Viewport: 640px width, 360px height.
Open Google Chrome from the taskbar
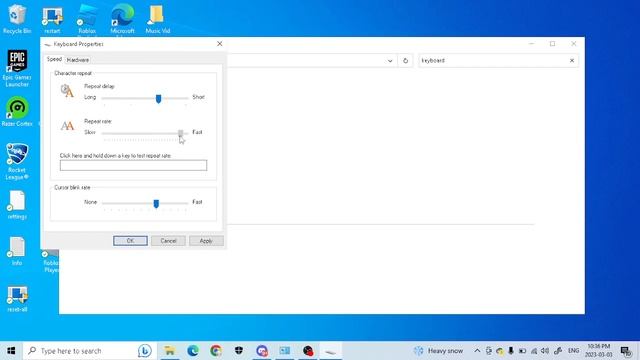pyautogui.click(x=216, y=351)
